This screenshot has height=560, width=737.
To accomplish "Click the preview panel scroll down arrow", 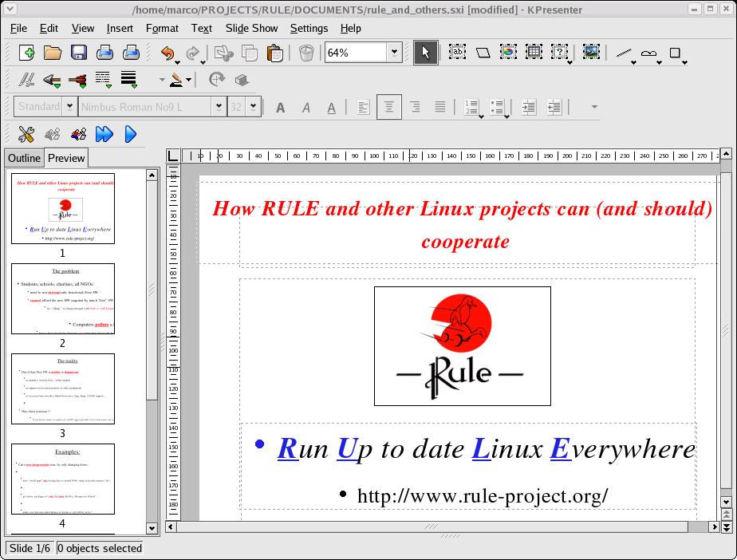I will click(x=152, y=528).
